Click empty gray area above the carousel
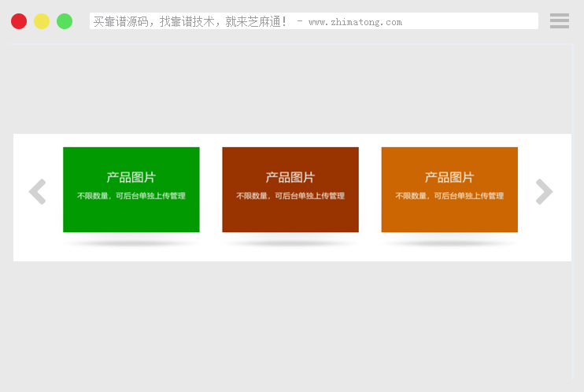Viewport: 584px width, 392px height. (291, 88)
